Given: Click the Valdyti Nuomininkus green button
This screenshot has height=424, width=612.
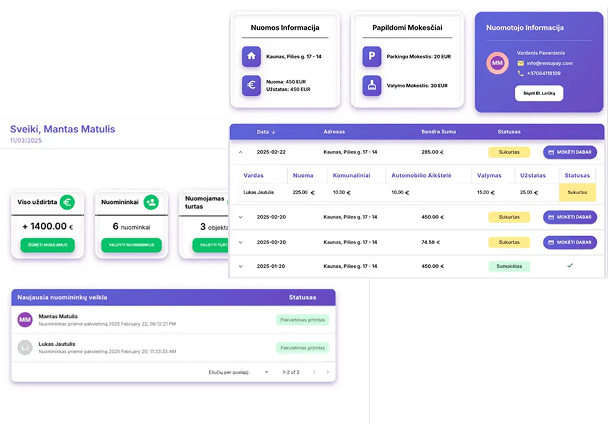Looking at the screenshot, I should pos(132,245).
